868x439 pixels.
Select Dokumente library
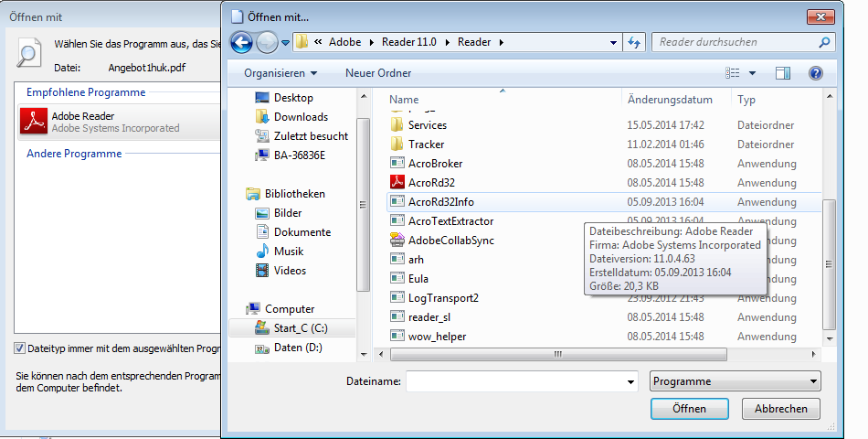pyautogui.click(x=293, y=232)
